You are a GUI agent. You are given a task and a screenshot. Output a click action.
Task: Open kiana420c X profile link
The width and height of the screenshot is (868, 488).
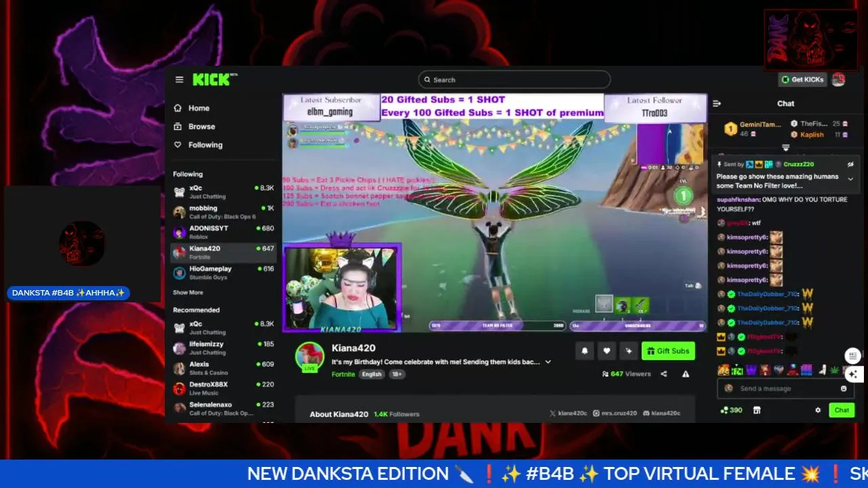[568, 413]
